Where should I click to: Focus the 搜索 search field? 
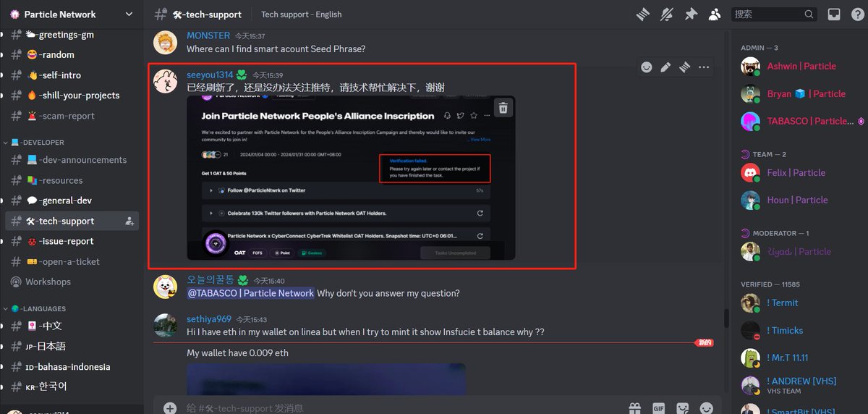click(x=775, y=14)
